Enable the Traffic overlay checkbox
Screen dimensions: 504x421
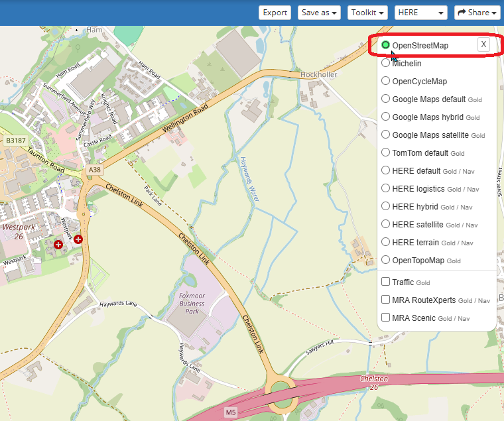[x=385, y=282]
